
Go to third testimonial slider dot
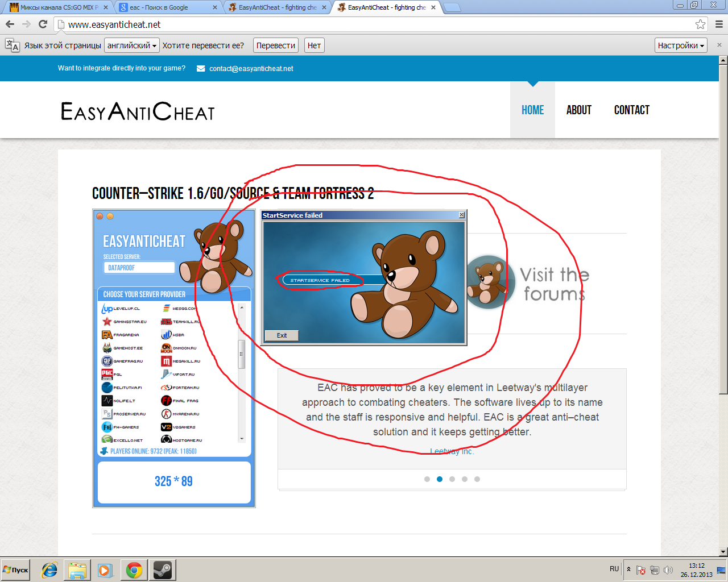click(x=452, y=479)
